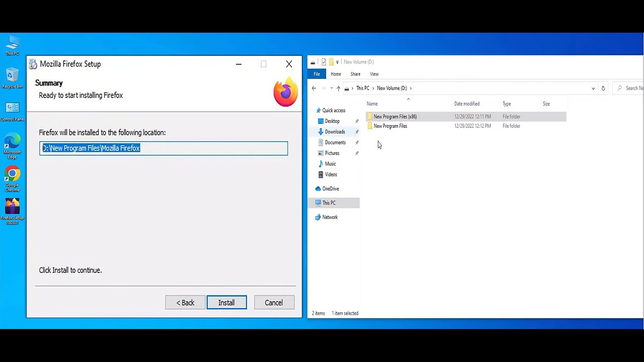This screenshot has width=644, height=362.
Task: Go Back in the Firefox setup
Action: pos(185,303)
